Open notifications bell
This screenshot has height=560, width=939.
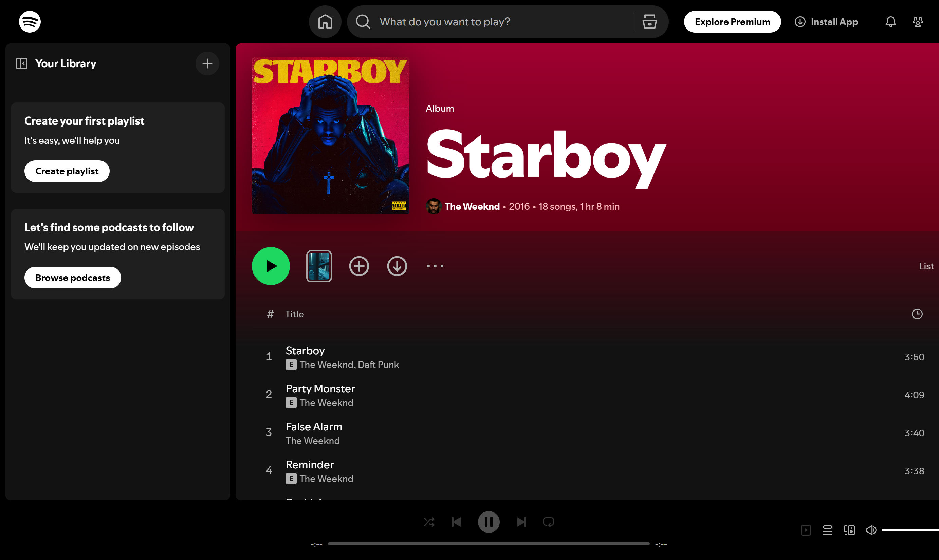tap(890, 21)
